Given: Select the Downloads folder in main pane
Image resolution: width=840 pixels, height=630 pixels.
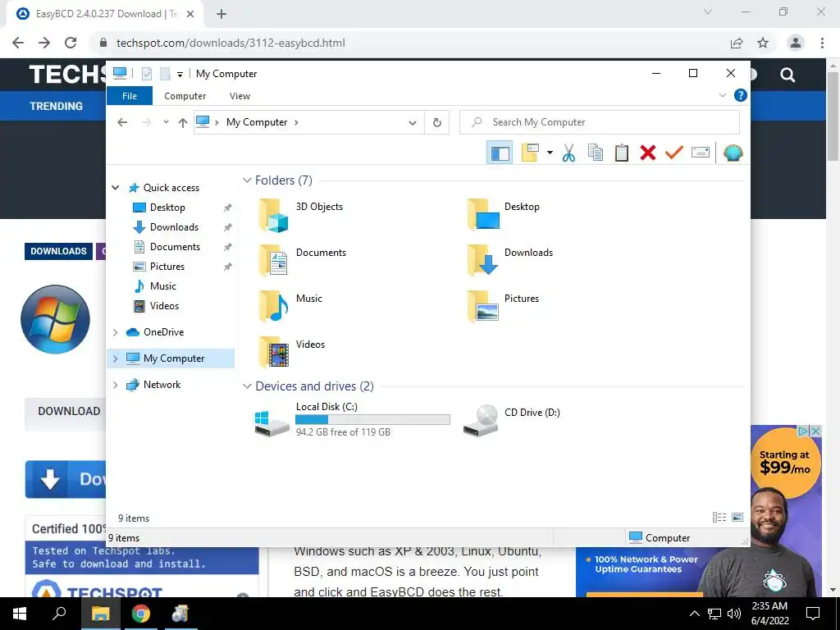Looking at the screenshot, I should [510, 260].
